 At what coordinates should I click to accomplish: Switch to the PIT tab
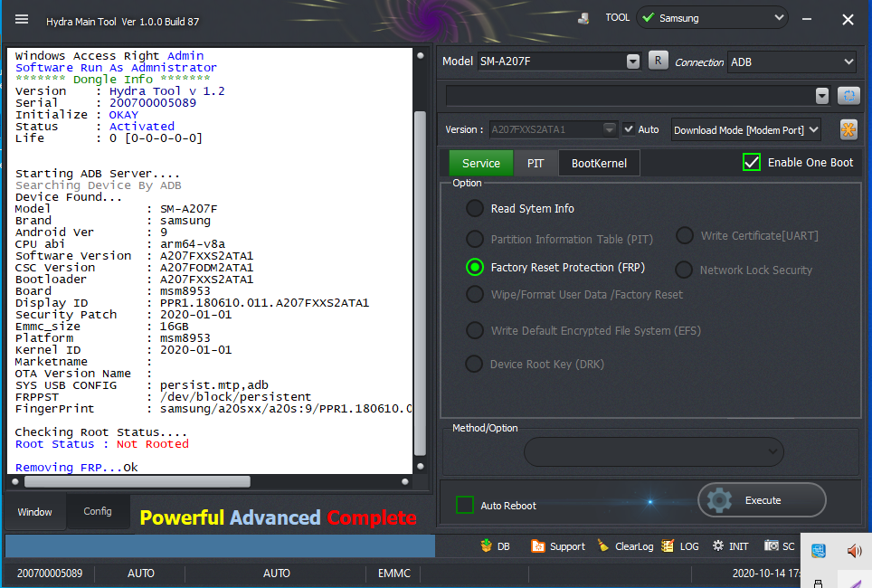coord(536,164)
